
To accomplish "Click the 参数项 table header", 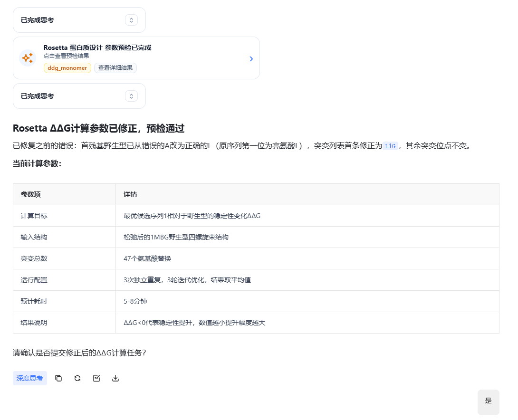I will pos(65,194).
